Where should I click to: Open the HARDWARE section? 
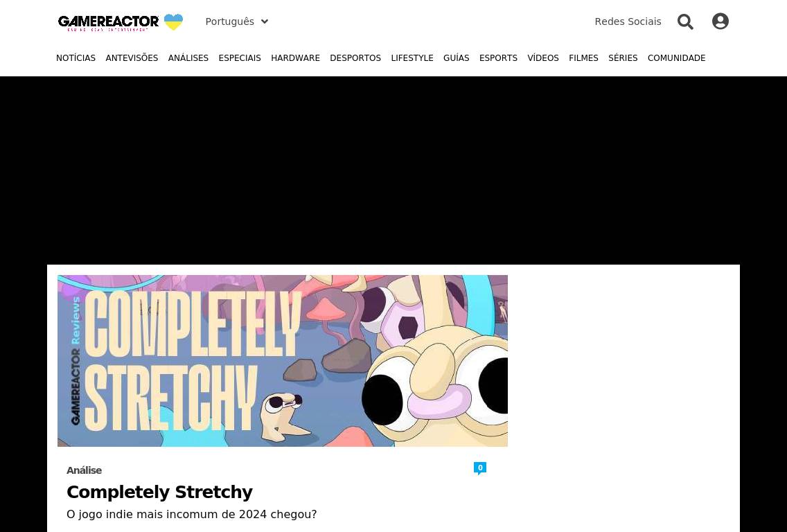(x=295, y=58)
